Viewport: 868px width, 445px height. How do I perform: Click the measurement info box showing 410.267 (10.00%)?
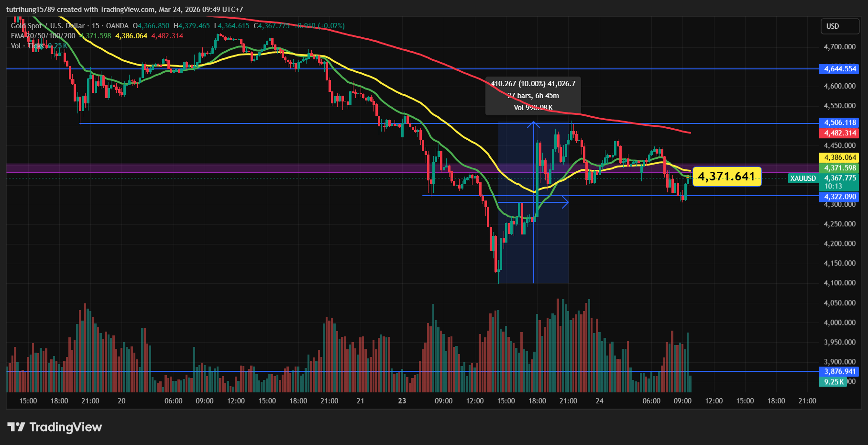pos(533,96)
